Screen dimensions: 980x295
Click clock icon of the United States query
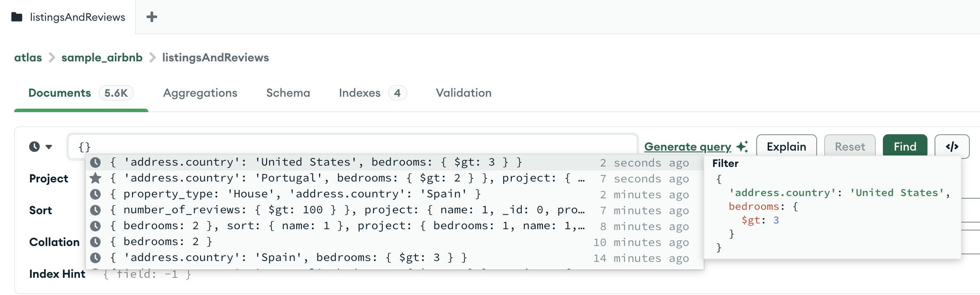(x=95, y=163)
